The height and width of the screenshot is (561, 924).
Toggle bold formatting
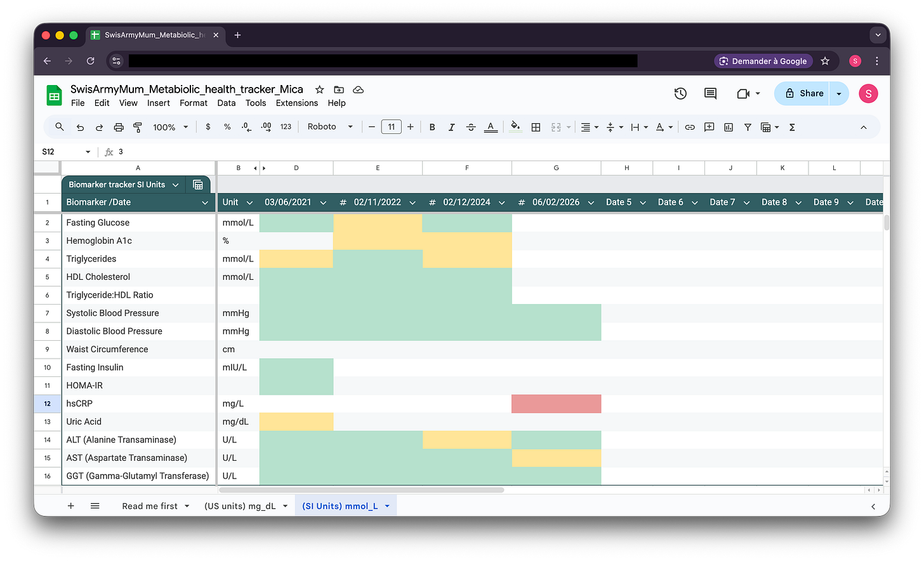point(432,127)
